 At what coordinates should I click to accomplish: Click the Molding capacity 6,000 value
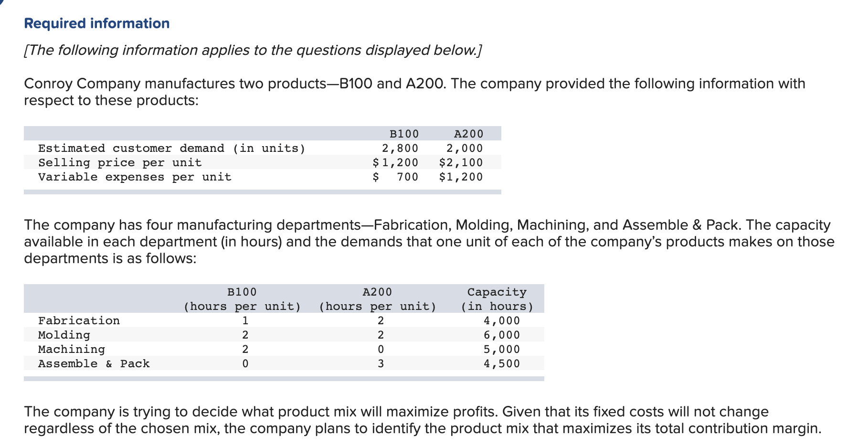502,335
